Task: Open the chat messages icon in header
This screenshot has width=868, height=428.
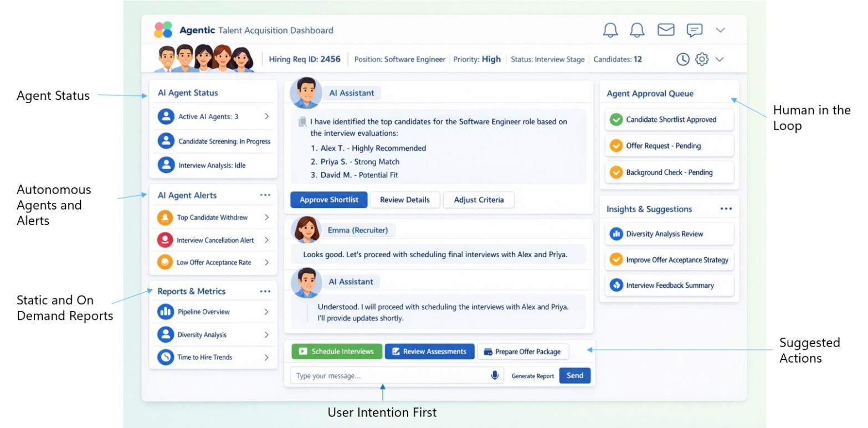Action: click(x=694, y=30)
